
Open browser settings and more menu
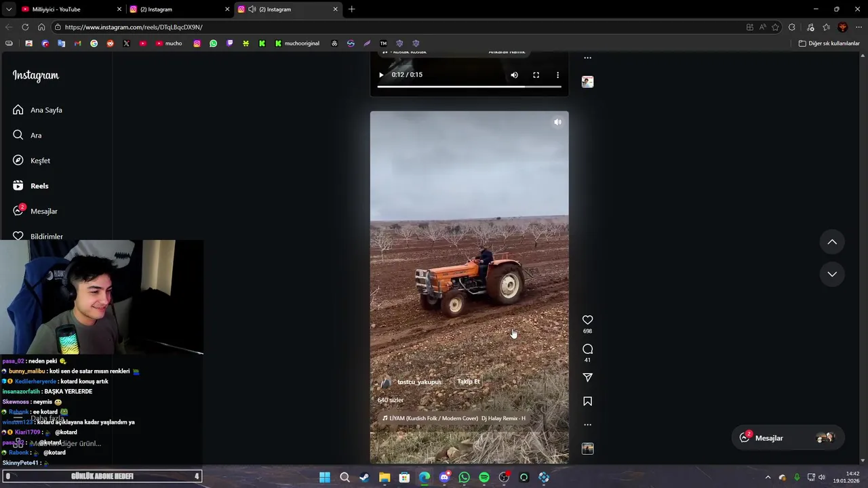(859, 27)
